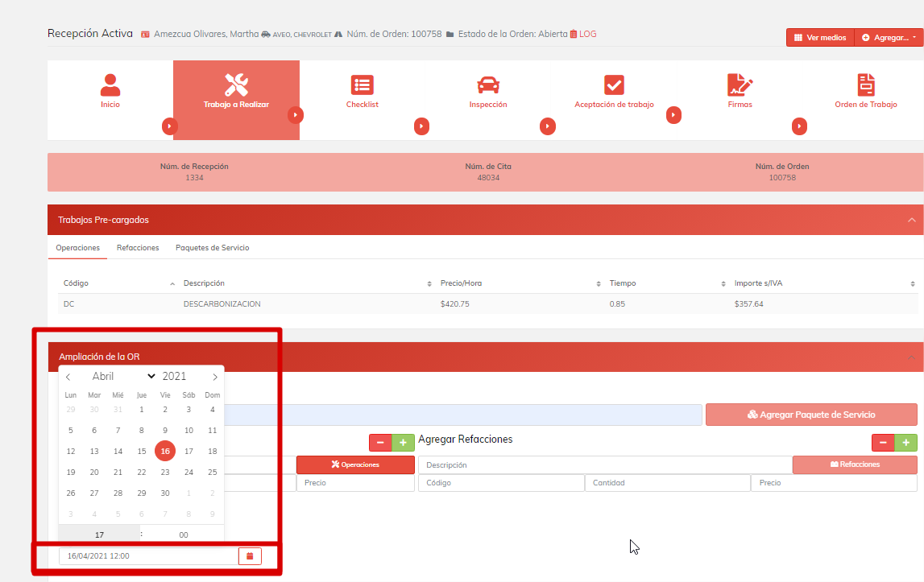924x582 pixels.
Task: Open Aceptación de trabajo checkmark icon
Action: [x=614, y=85]
